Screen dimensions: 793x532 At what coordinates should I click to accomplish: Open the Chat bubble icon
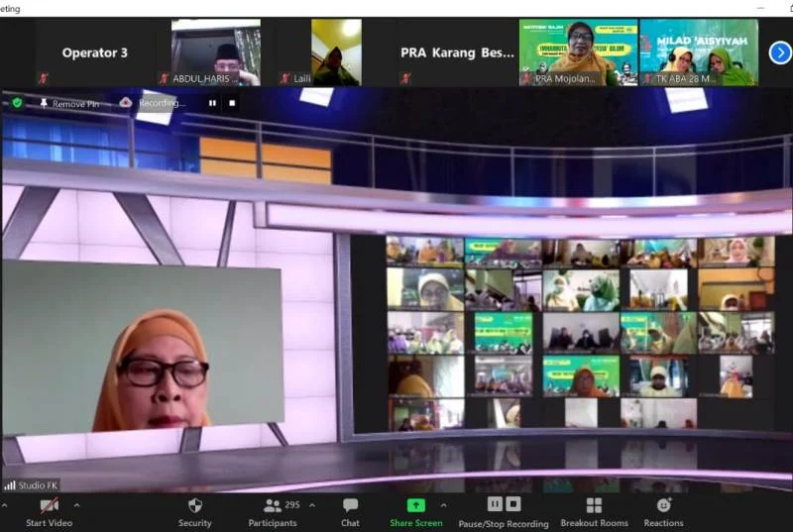tap(350, 505)
